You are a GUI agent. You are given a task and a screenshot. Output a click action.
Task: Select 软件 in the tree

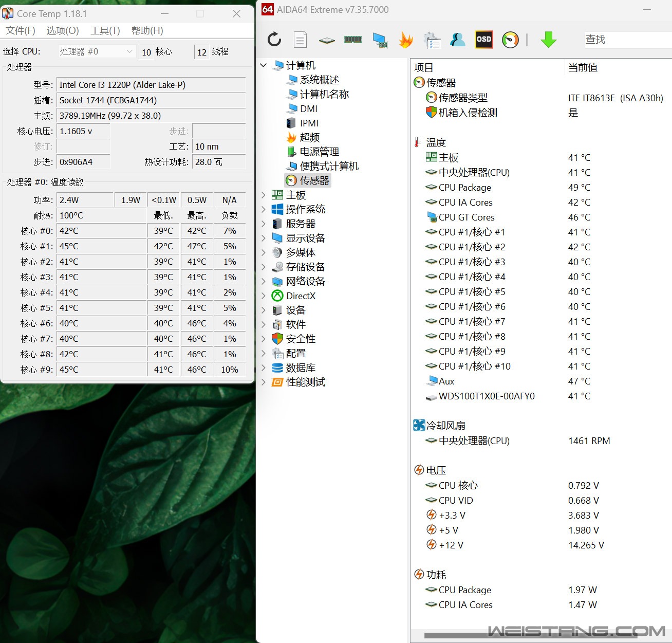coord(295,324)
